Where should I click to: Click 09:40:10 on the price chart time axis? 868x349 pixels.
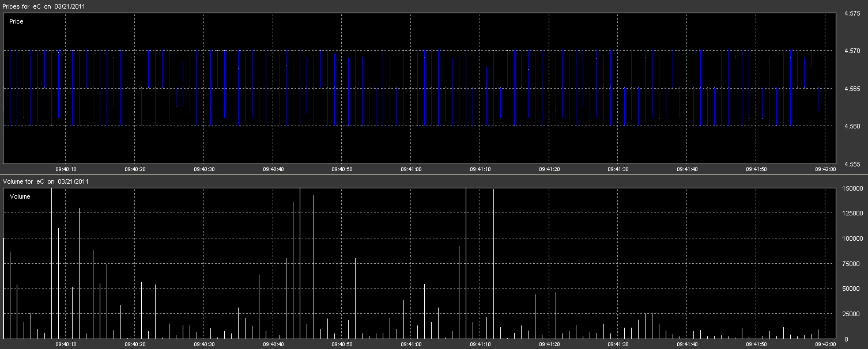pyautogui.click(x=66, y=169)
